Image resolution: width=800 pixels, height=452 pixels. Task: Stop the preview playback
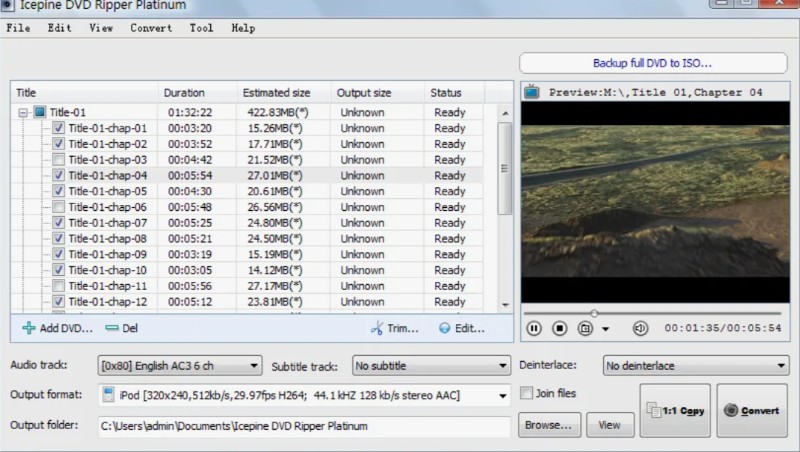[x=560, y=328]
